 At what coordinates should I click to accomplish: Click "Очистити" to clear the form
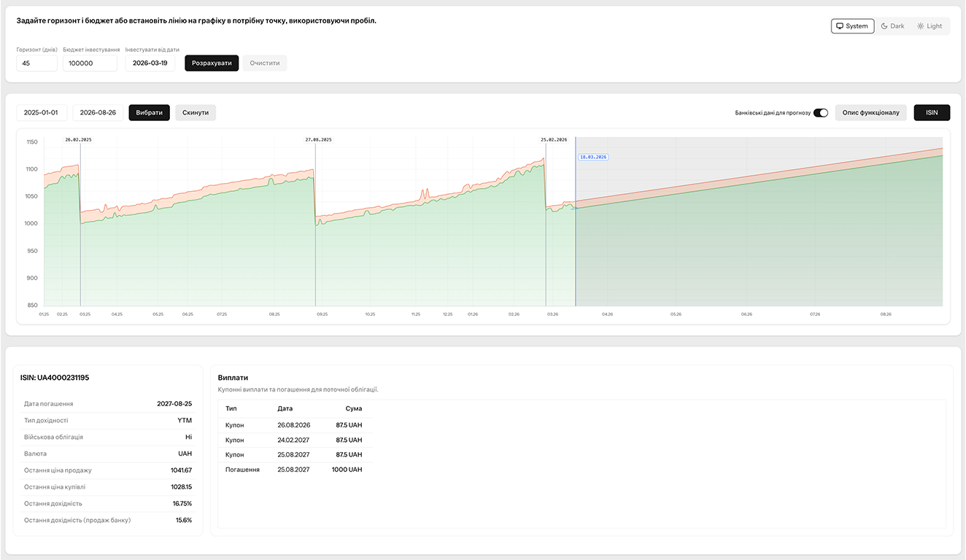coord(264,63)
